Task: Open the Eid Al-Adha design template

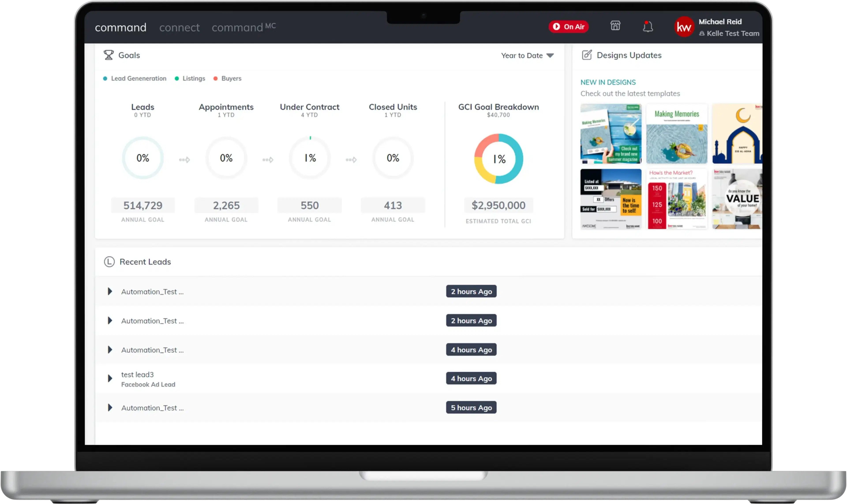Action: coord(737,134)
